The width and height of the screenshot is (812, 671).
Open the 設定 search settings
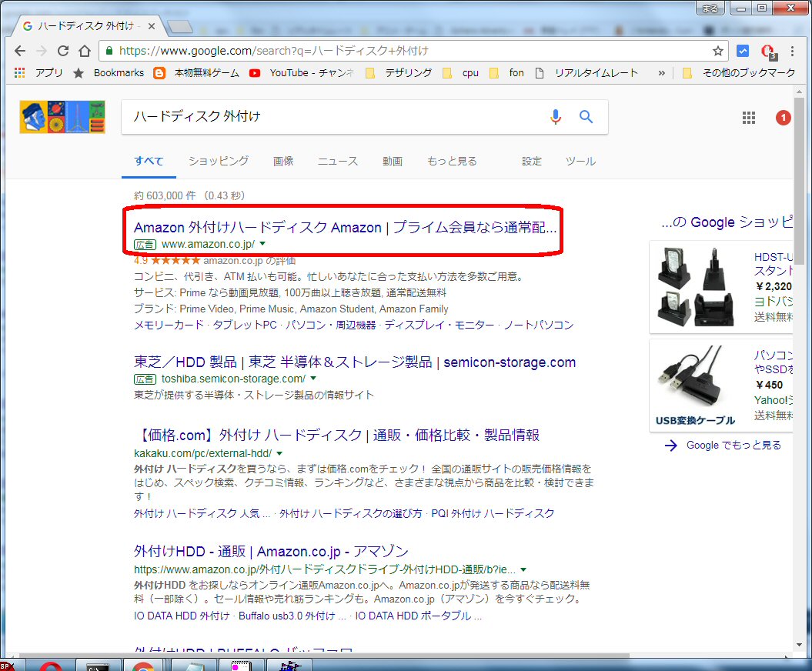click(x=532, y=161)
